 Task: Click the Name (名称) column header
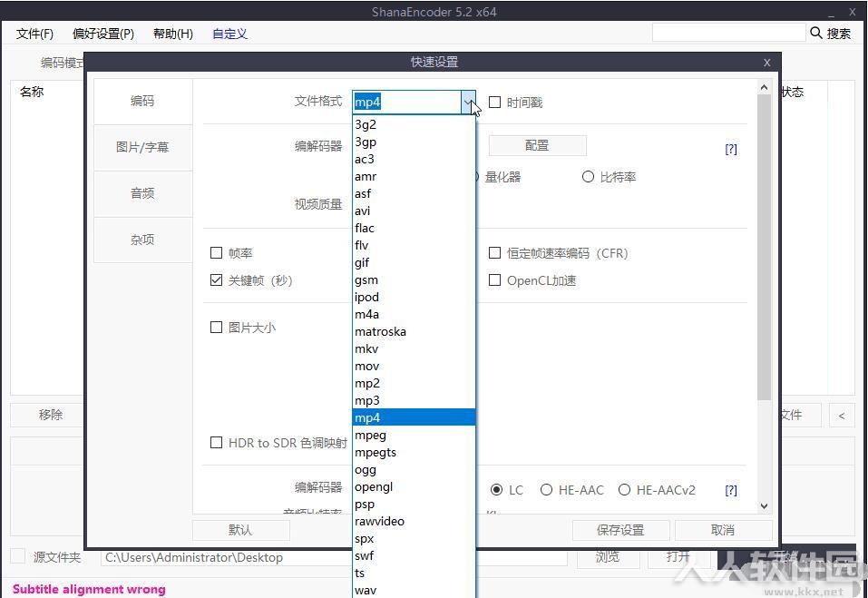tap(32, 92)
